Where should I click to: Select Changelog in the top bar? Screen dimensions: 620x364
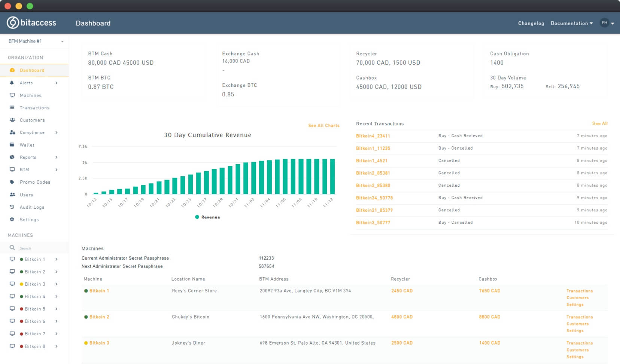click(531, 23)
